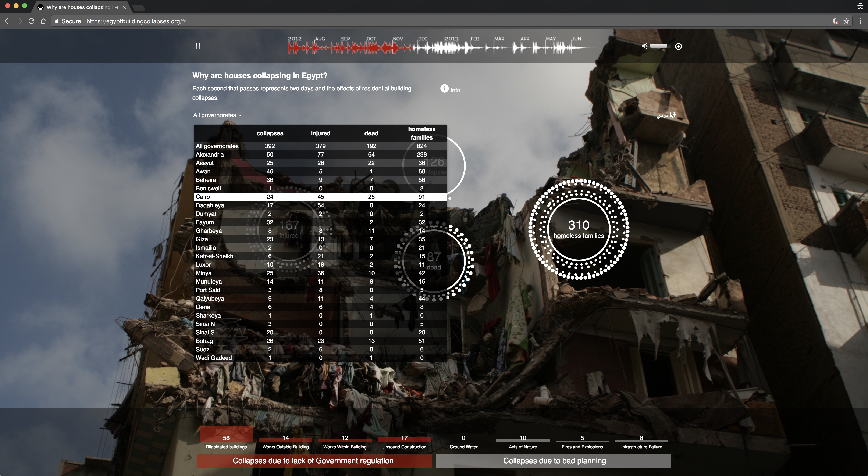Select the Sohag row
This screenshot has width=868, height=476.
click(320, 341)
